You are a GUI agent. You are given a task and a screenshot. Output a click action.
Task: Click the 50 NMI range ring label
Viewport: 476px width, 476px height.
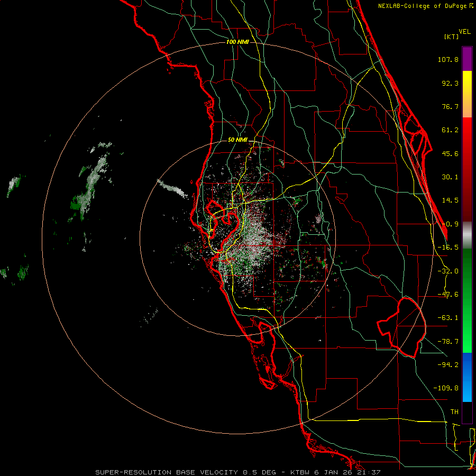click(x=237, y=140)
